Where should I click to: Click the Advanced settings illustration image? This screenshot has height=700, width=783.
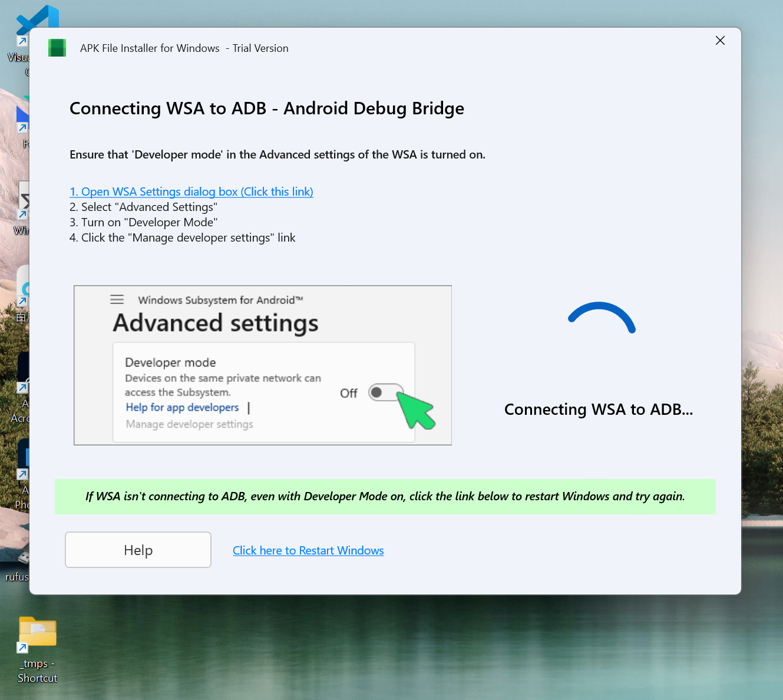click(x=263, y=365)
